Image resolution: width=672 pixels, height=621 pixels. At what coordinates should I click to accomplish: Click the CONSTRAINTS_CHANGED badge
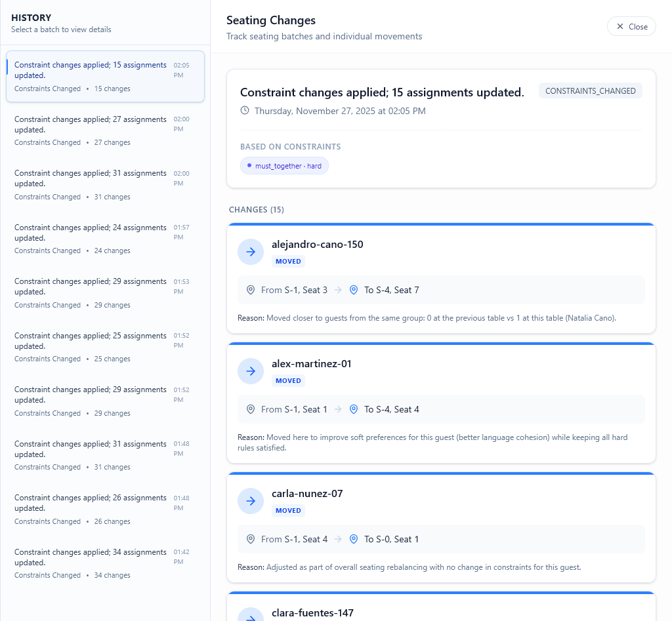tap(590, 90)
